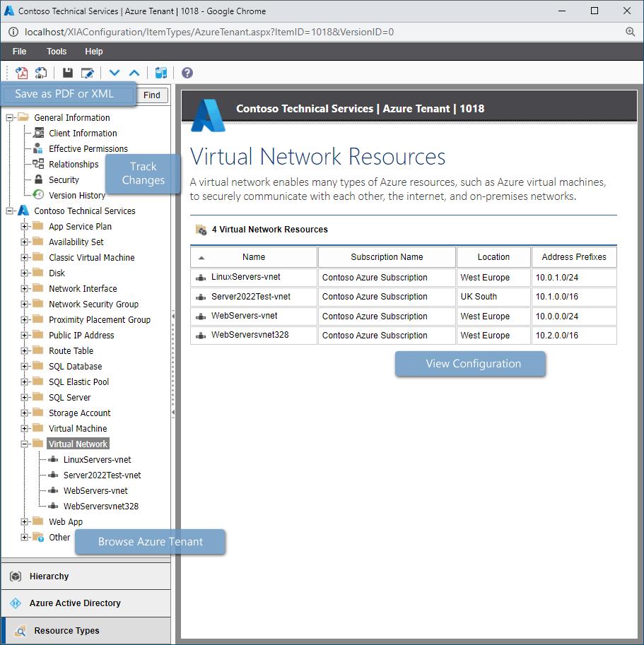Click the browser address bar URL

[x=209, y=32]
